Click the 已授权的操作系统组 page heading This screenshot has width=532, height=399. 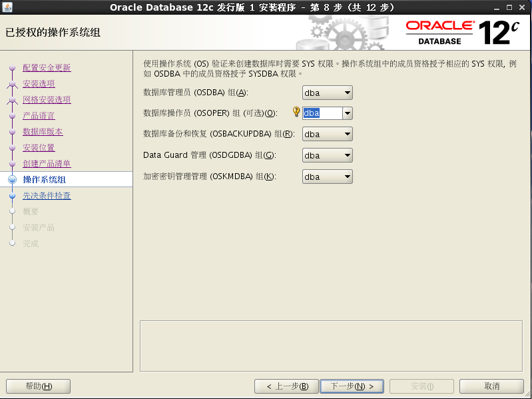[x=53, y=32]
